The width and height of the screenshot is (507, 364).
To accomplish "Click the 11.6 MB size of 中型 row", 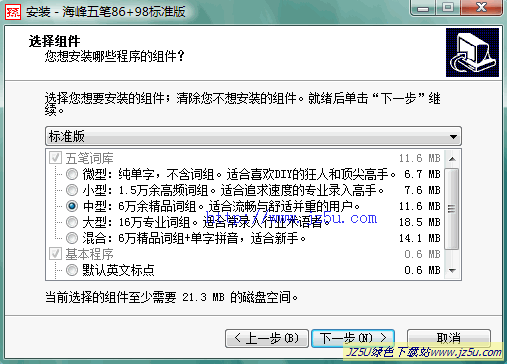I will pos(420,206).
